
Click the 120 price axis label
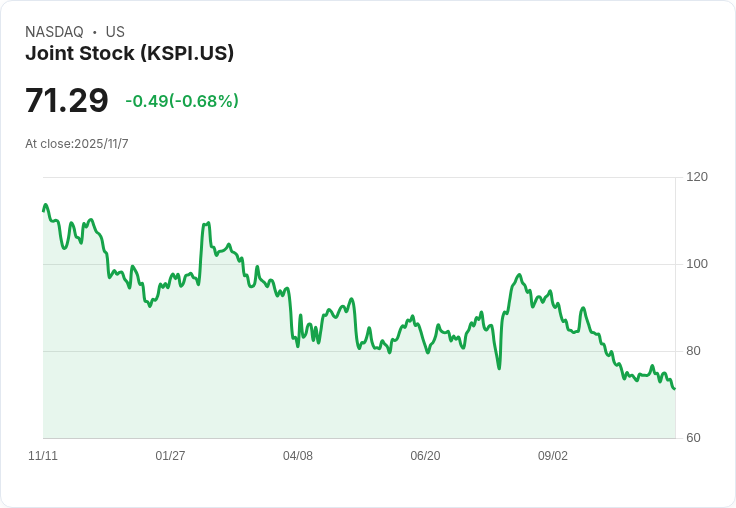(x=697, y=177)
